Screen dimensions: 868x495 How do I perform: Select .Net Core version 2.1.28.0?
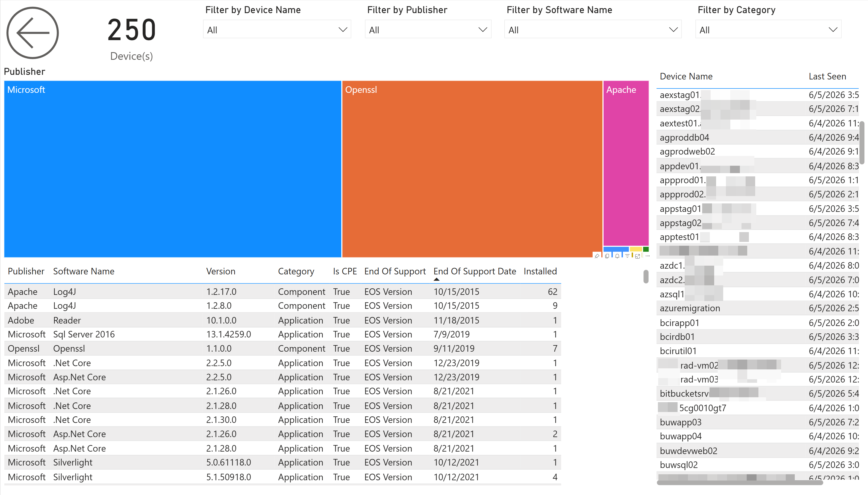282,406
